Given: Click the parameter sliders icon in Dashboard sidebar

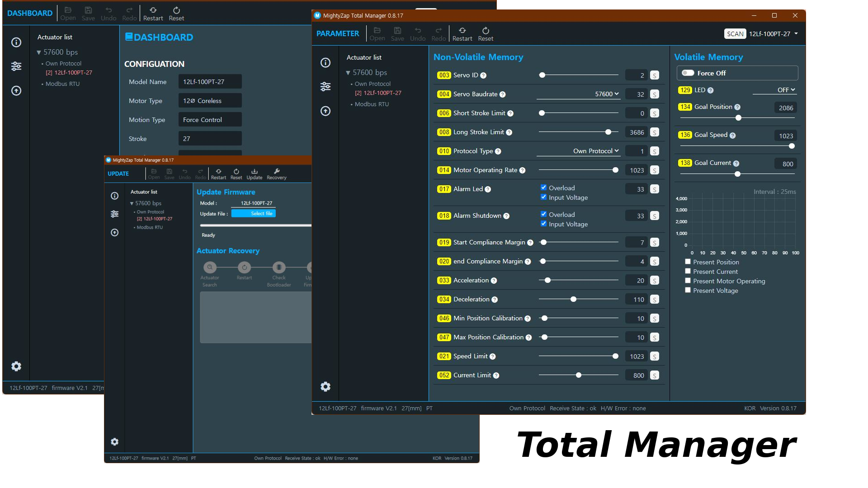Looking at the screenshot, I should 16,66.
